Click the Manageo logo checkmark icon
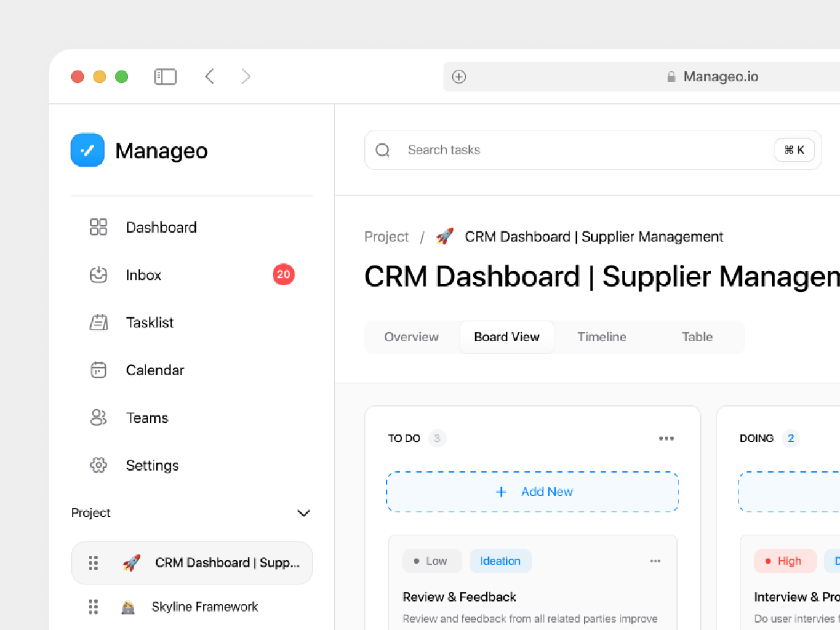This screenshot has height=630, width=840. 87,150
